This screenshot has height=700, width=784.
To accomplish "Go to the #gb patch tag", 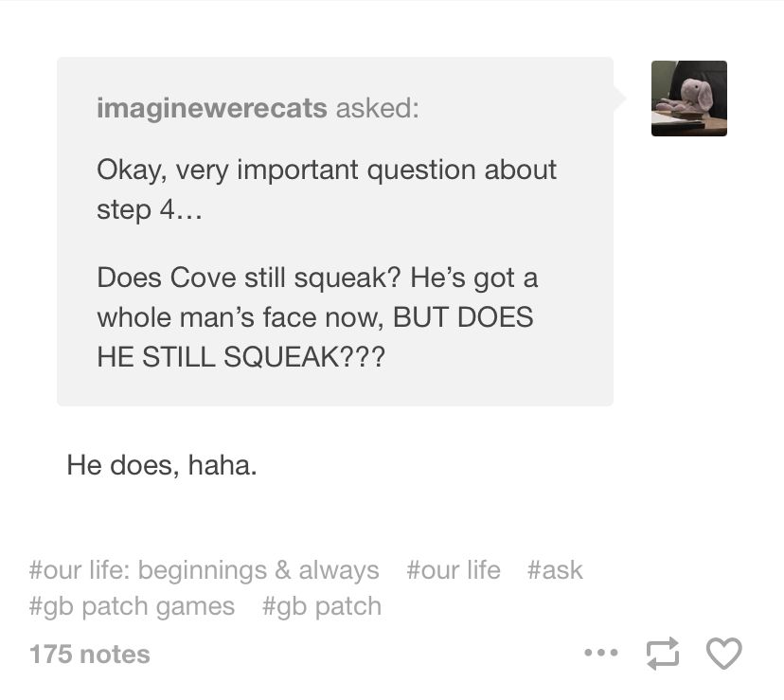I will click(x=322, y=606).
